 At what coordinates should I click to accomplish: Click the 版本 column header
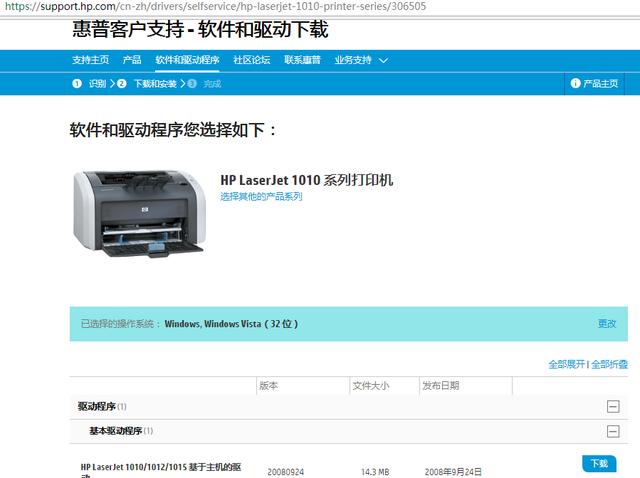click(269, 385)
